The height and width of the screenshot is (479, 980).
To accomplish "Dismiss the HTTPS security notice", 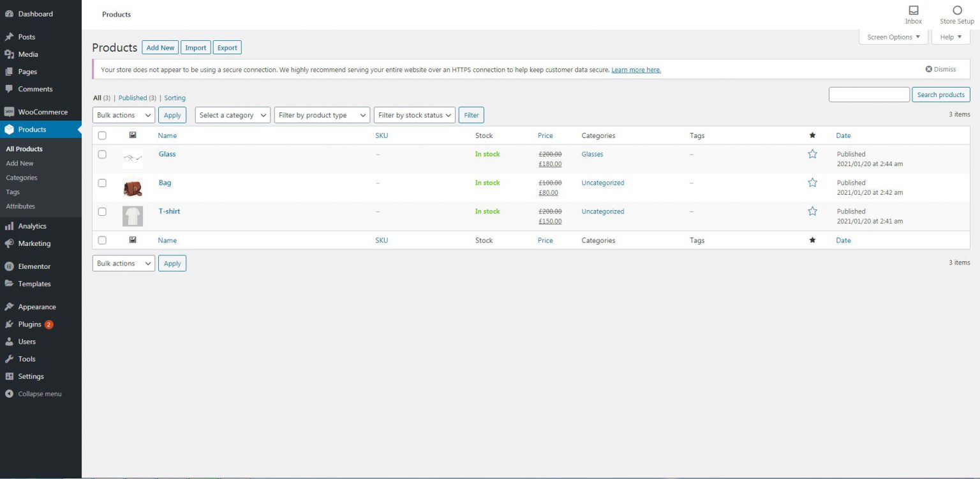I will tap(940, 69).
